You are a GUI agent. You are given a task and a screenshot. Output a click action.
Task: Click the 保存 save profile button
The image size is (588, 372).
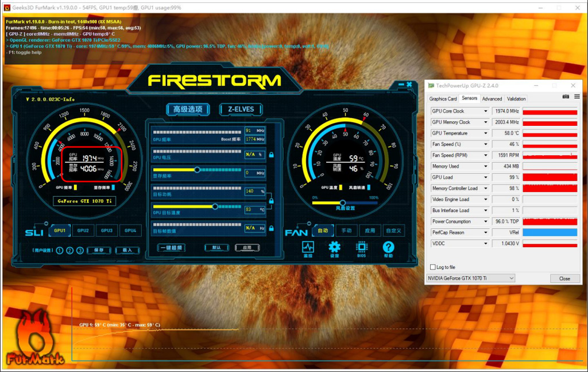coord(99,250)
